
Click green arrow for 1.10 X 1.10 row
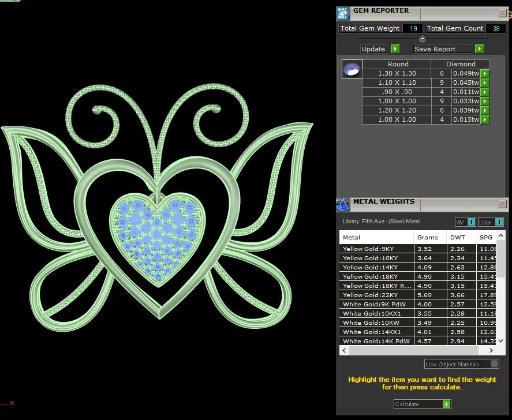485,82
